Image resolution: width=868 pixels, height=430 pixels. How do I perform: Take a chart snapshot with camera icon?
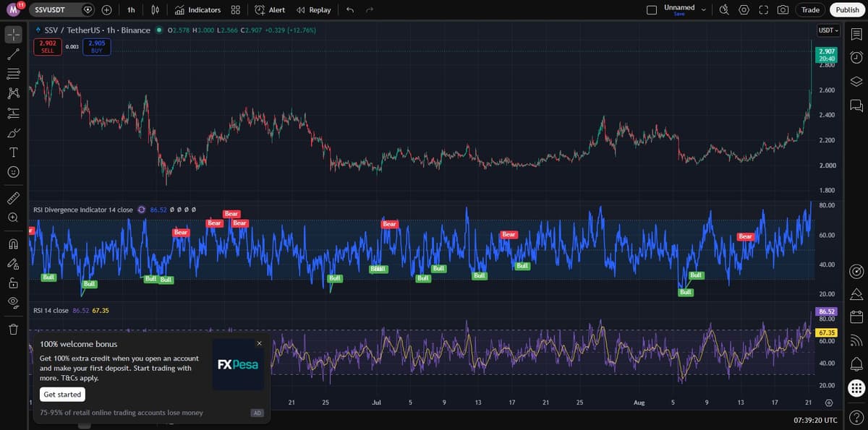(x=783, y=10)
